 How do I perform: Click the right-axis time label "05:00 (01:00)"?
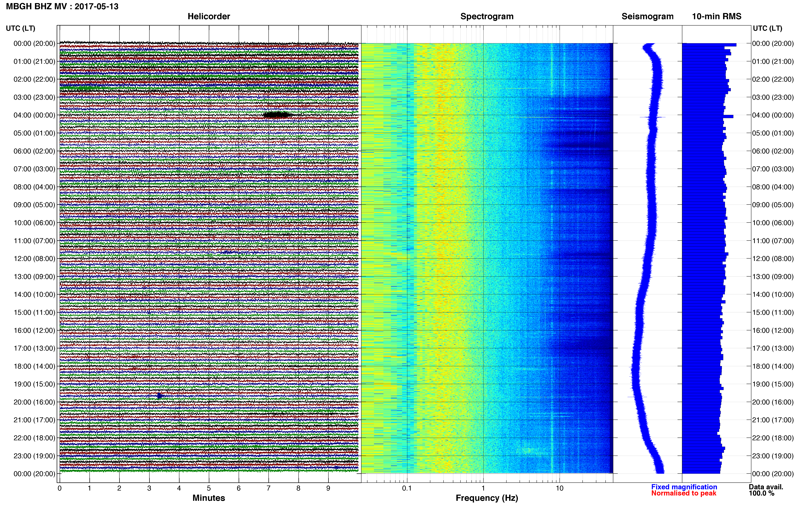(x=773, y=133)
